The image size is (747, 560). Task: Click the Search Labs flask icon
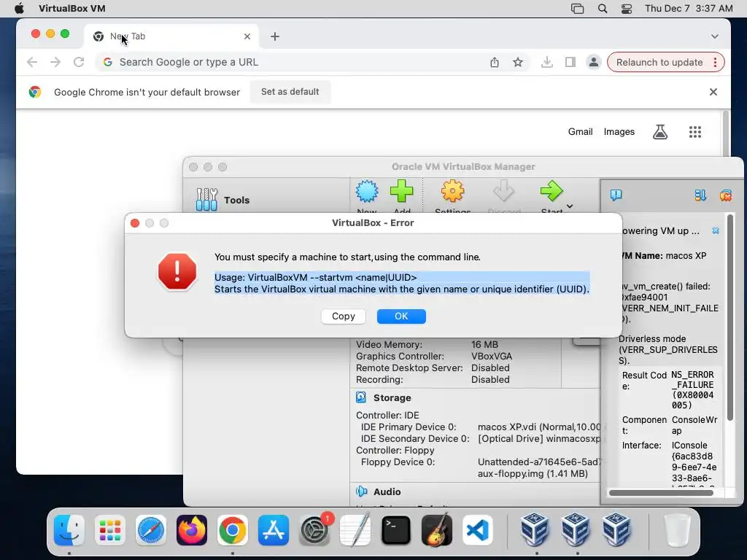659,132
